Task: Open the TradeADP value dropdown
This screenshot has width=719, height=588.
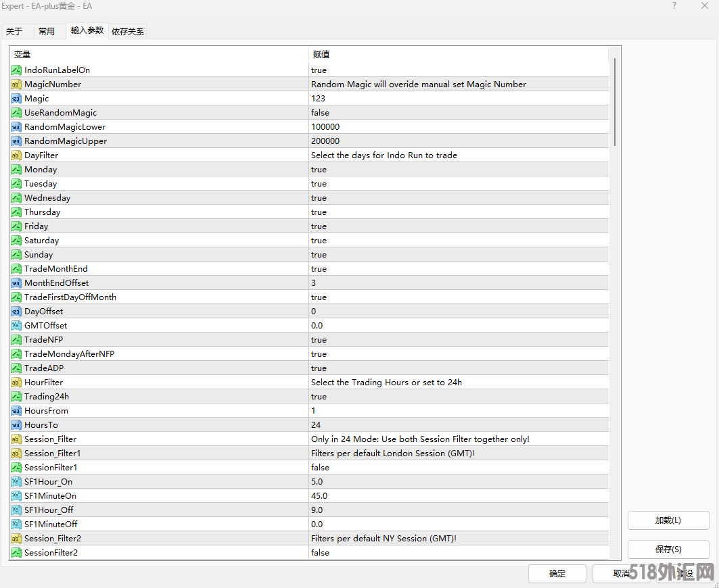Action: coord(458,368)
